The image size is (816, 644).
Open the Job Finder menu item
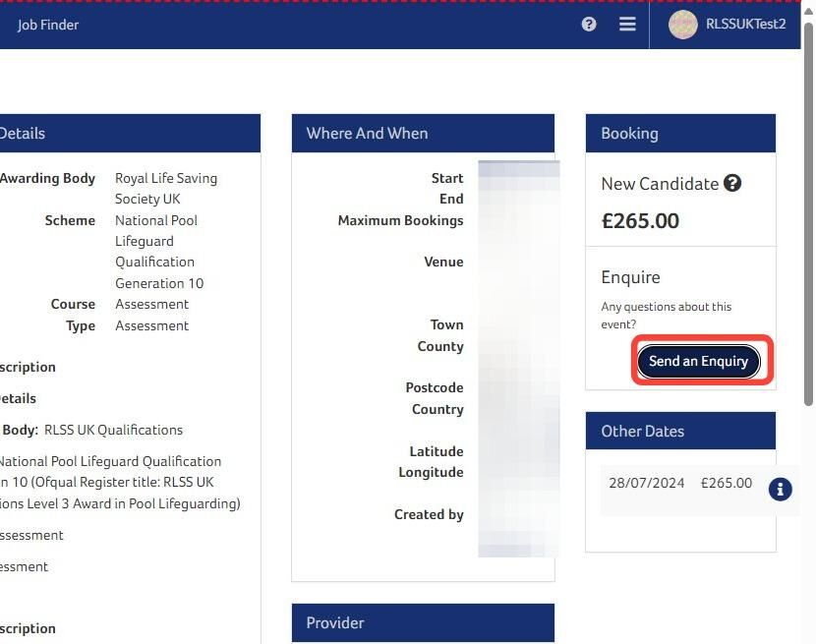[48, 25]
